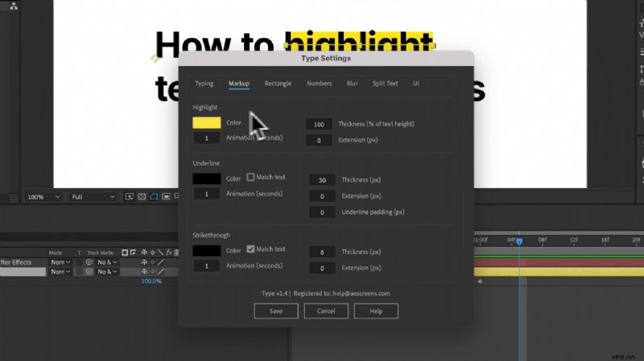644x361 pixels.
Task: Open blend mode dropdown on second layer
Action: pyautogui.click(x=60, y=272)
